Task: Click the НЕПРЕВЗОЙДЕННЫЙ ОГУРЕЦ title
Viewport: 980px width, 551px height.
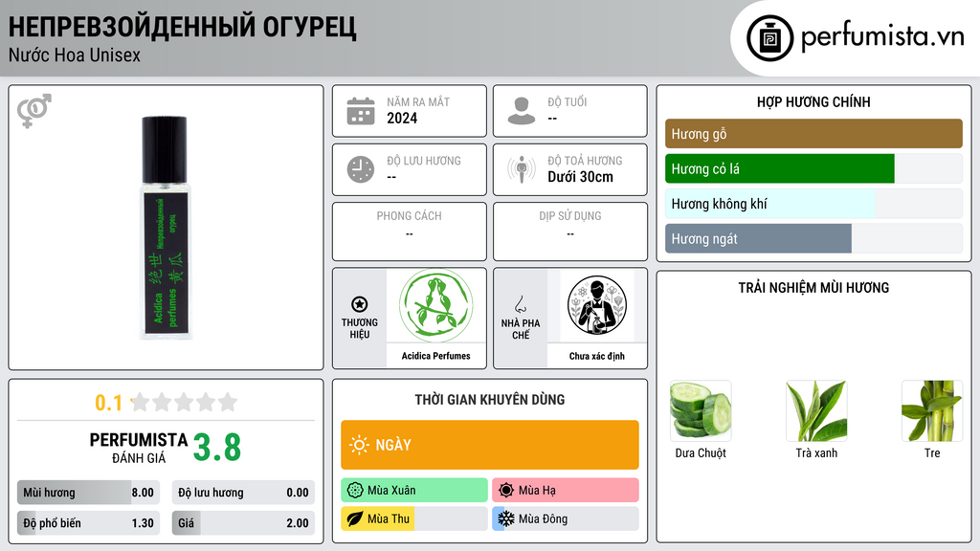Action: point(183,28)
